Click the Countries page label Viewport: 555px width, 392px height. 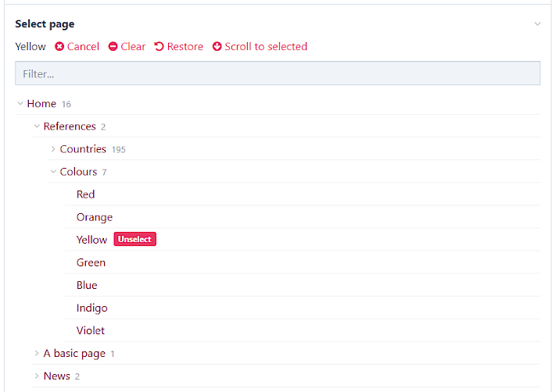(83, 149)
